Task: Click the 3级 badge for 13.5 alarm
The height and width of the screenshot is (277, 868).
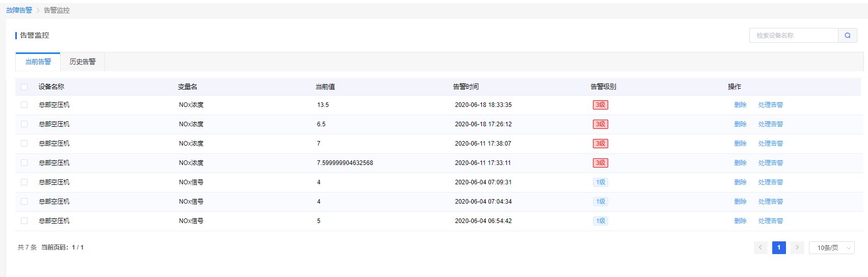Action: pos(601,105)
